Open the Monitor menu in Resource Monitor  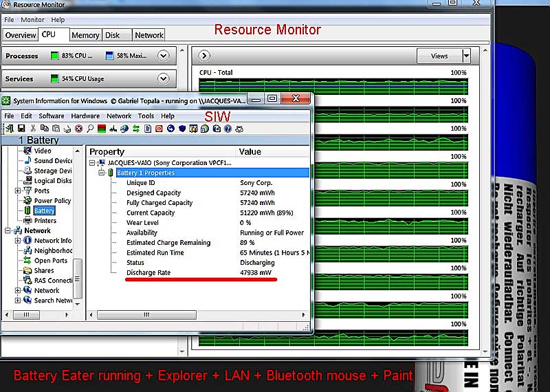[x=32, y=20]
